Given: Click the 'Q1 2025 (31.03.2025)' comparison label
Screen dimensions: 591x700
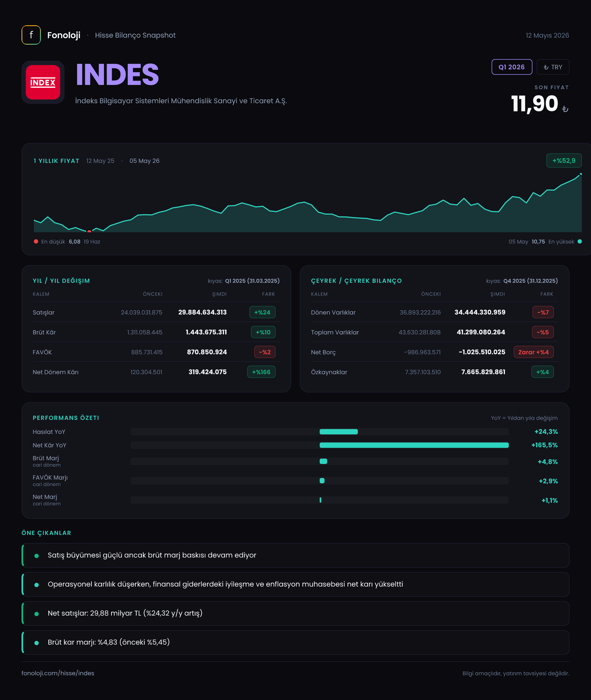Looking at the screenshot, I should [x=252, y=281].
